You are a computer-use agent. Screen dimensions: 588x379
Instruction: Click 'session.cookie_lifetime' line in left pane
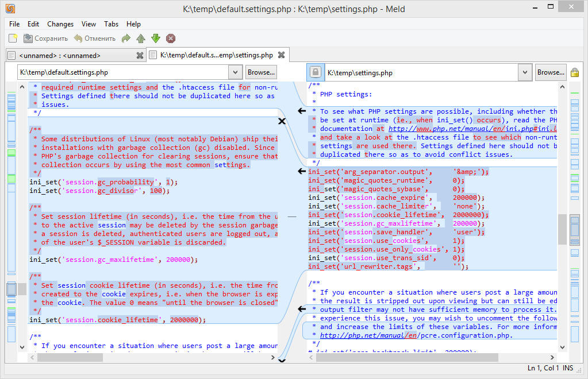[118, 320]
